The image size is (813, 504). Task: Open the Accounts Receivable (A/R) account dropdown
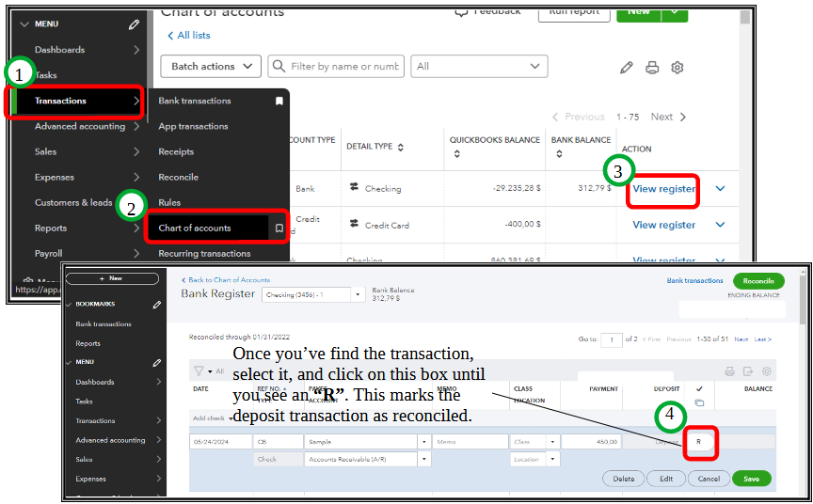(424, 459)
